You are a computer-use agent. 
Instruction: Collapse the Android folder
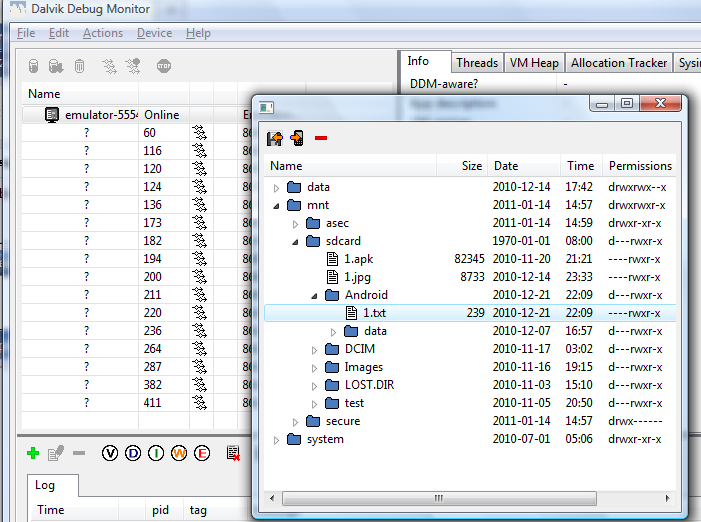(x=314, y=296)
